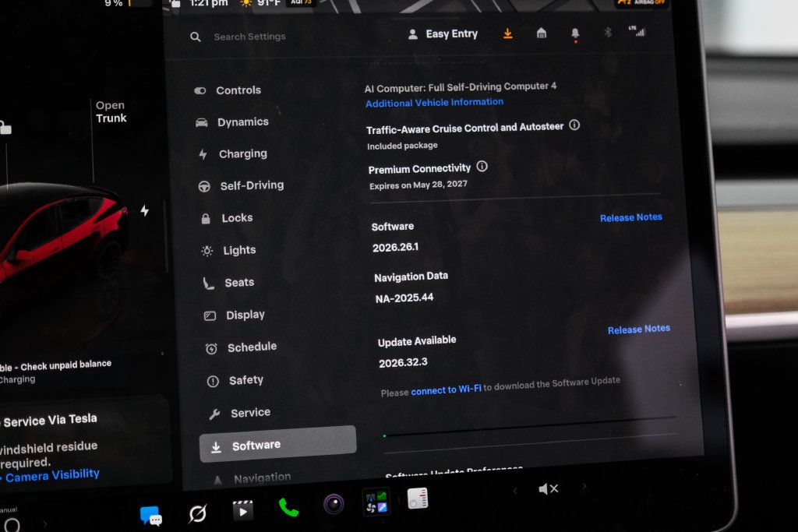
Task: Open the Seats settings menu
Action: click(x=229, y=283)
